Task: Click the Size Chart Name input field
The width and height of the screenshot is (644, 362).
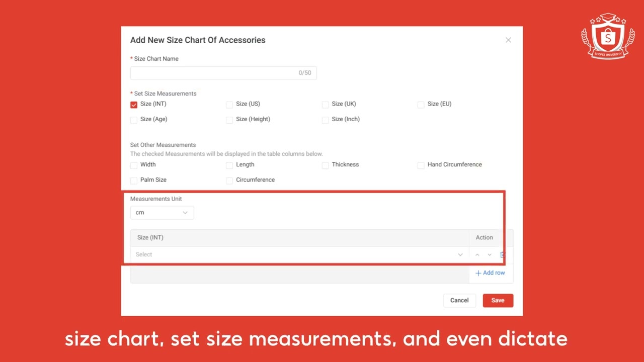Action: pos(223,73)
